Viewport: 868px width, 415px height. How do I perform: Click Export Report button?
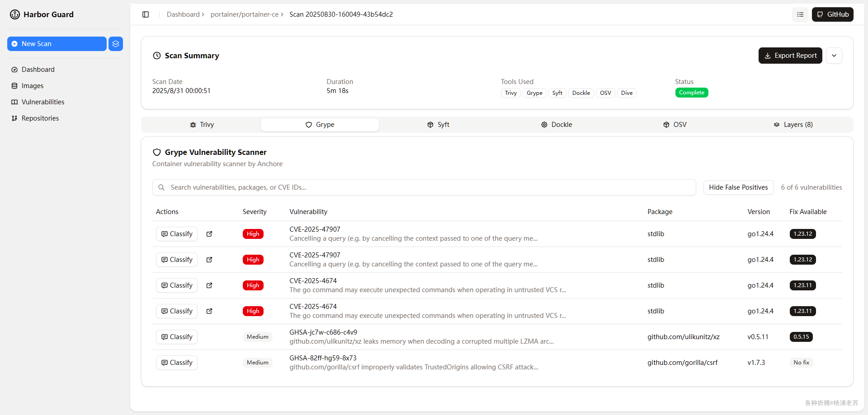(790, 56)
